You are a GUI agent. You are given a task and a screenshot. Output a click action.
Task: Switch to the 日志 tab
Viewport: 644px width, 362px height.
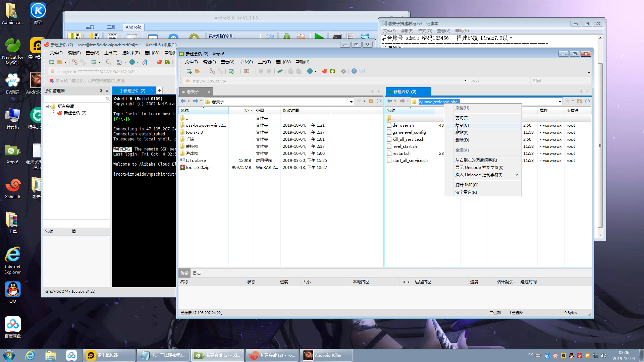click(197, 273)
